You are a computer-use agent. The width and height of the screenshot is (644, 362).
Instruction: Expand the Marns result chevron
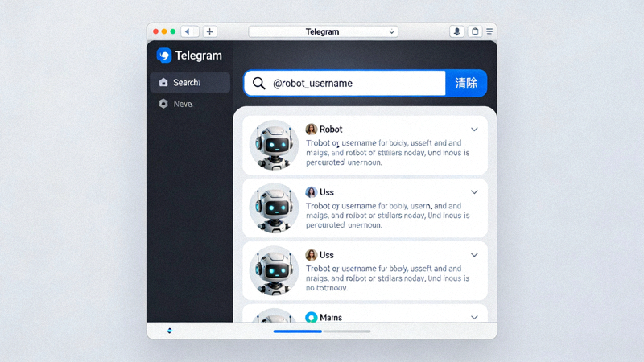point(474,318)
